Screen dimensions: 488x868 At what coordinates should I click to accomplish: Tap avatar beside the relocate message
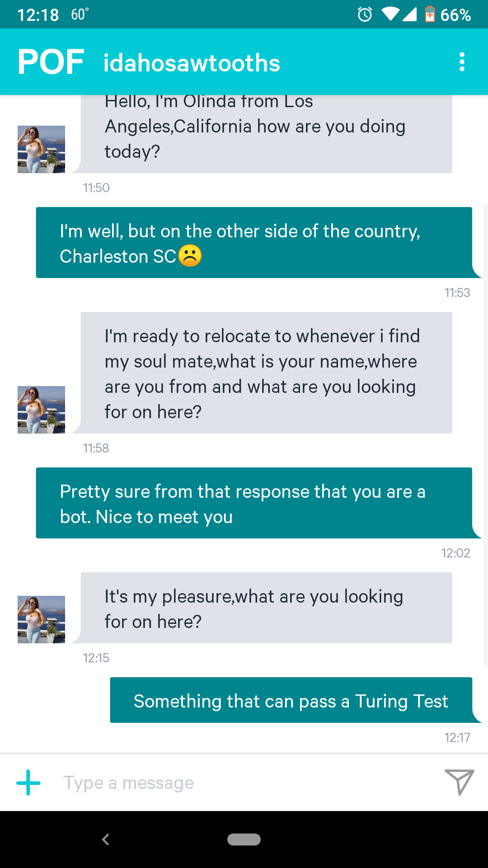pyautogui.click(x=41, y=410)
